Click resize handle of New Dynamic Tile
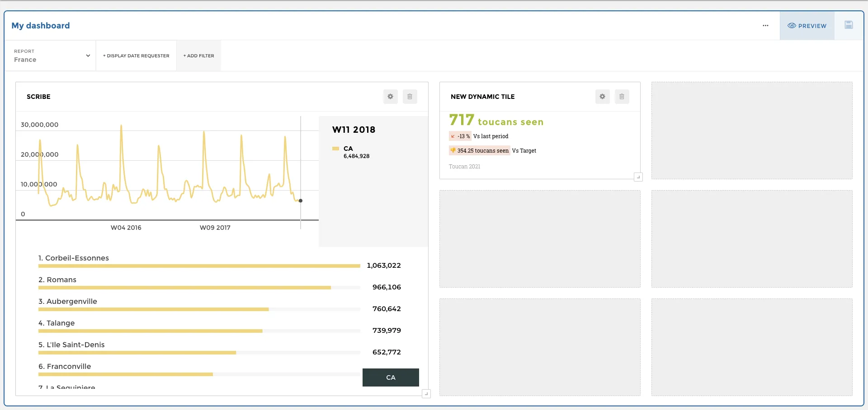The image size is (868, 410). coord(638,177)
